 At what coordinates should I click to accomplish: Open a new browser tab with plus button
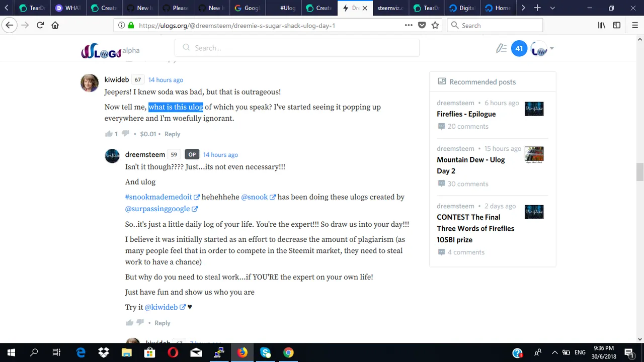(x=537, y=8)
